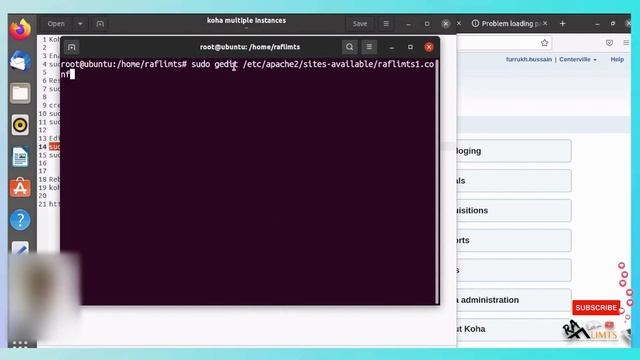
Task: Click the Firefox URL address bar
Action: tap(504, 43)
